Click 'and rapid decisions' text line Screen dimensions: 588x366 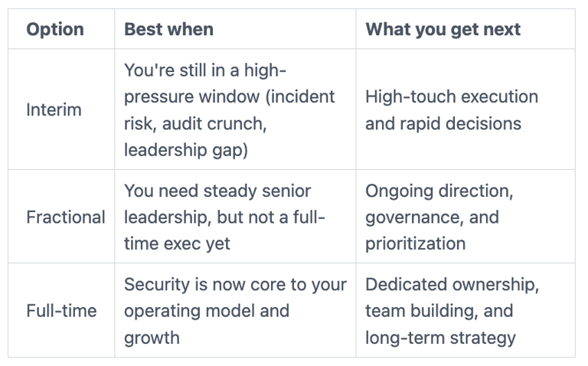point(443,123)
